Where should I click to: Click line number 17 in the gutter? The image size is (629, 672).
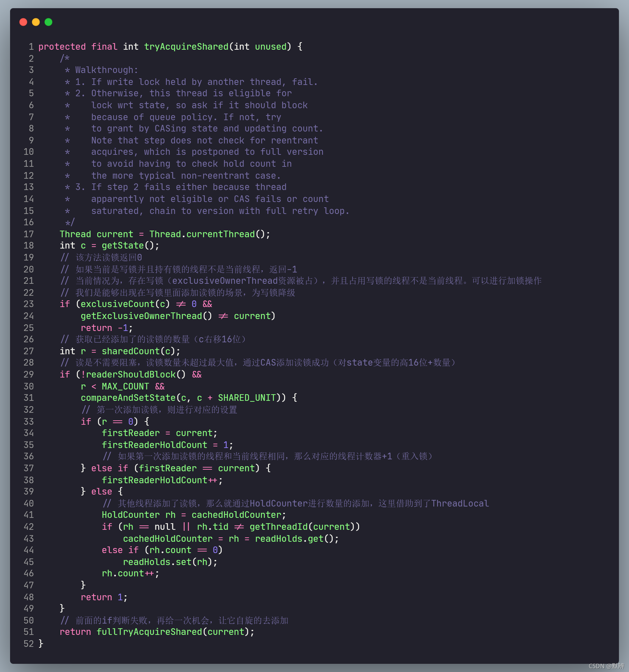pyautogui.click(x=28, y=234)
